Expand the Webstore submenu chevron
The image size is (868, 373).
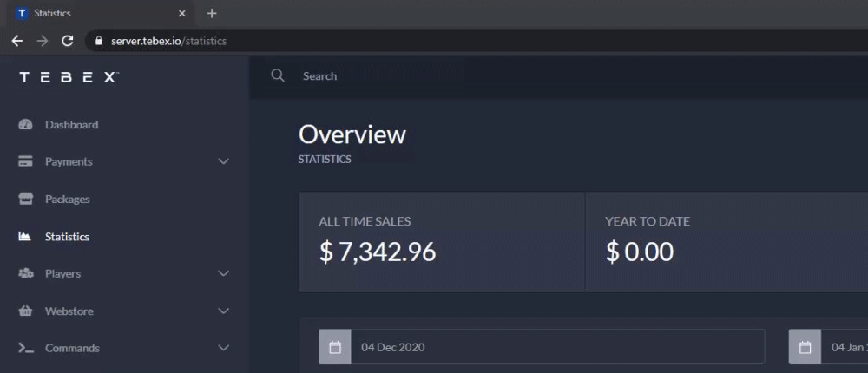224,311
